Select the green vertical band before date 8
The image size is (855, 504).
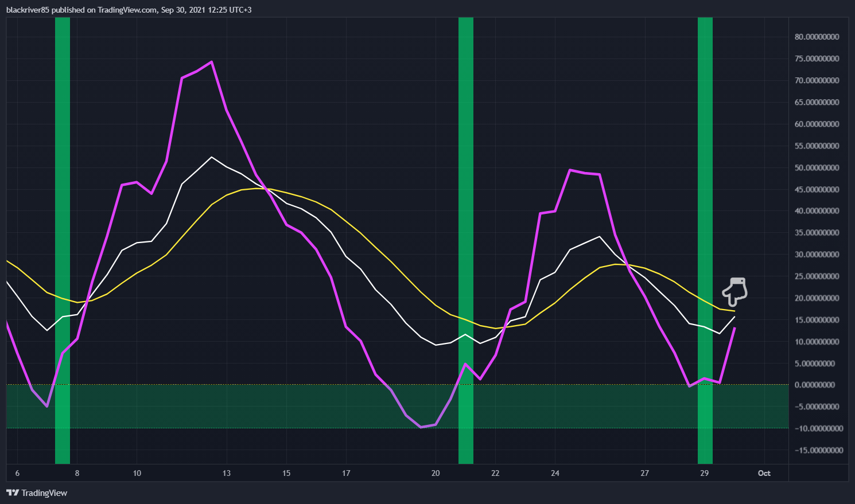(x=63, y=240)
